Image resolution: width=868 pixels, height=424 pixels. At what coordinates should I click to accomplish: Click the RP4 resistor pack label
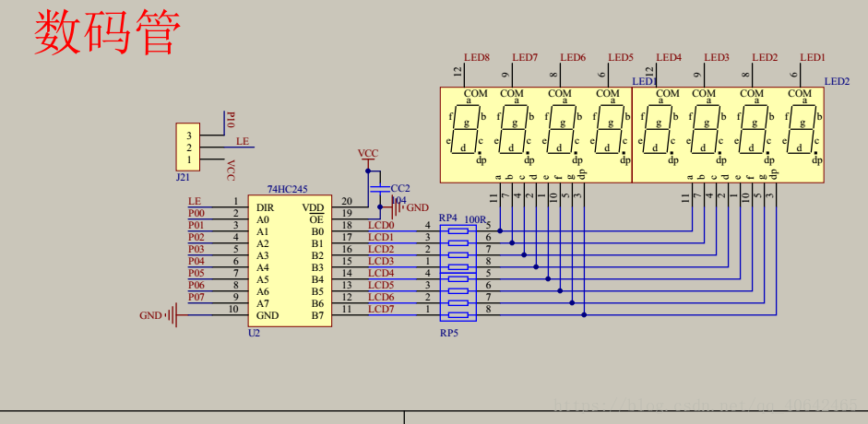(447, 218)
